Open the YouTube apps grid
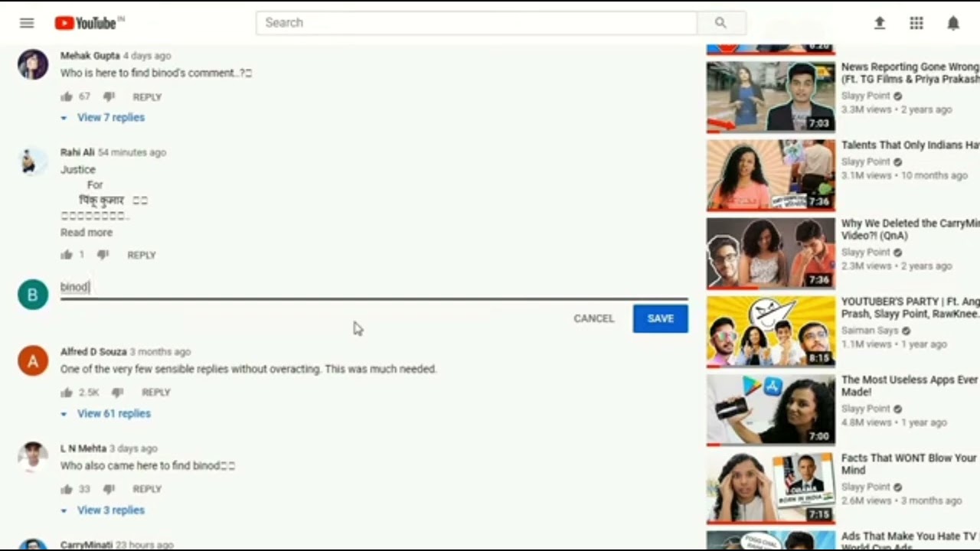 click(x=916, y=23)
